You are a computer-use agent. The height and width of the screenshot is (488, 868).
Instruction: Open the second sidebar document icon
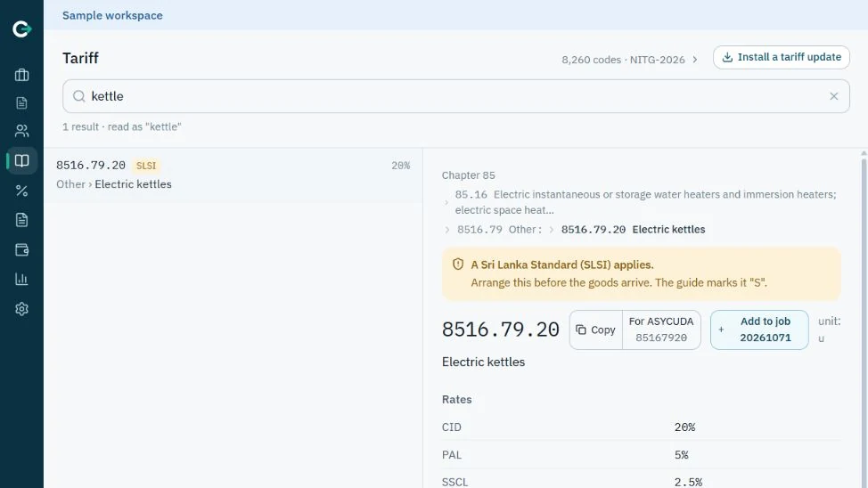(21, 103)
